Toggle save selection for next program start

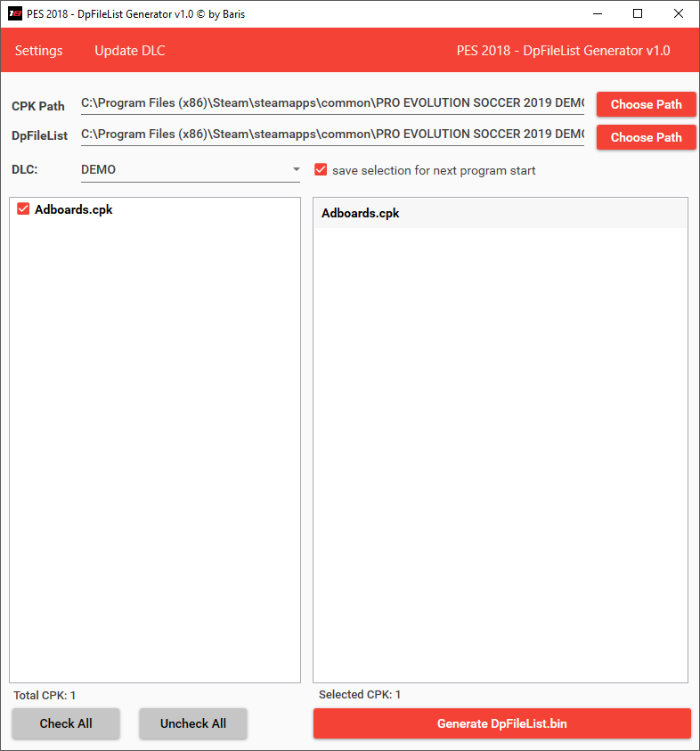pyautogui.click(x=321, y=170)
